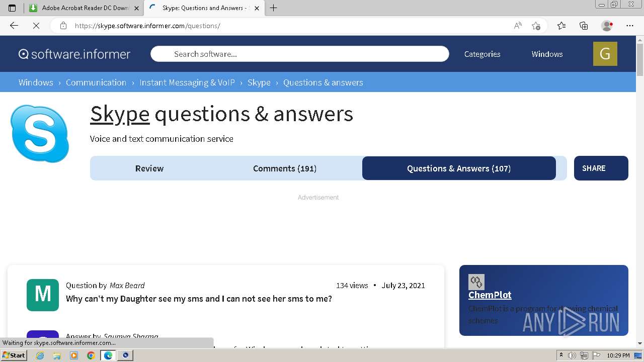Click the large Skype logo image
Screen dimensions: 644x362
point(40,134)
